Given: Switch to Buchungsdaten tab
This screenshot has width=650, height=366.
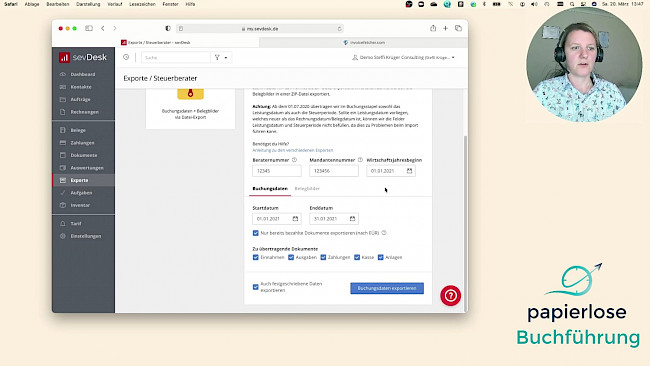Looking at the screenshot, I should tap(270, 189).
